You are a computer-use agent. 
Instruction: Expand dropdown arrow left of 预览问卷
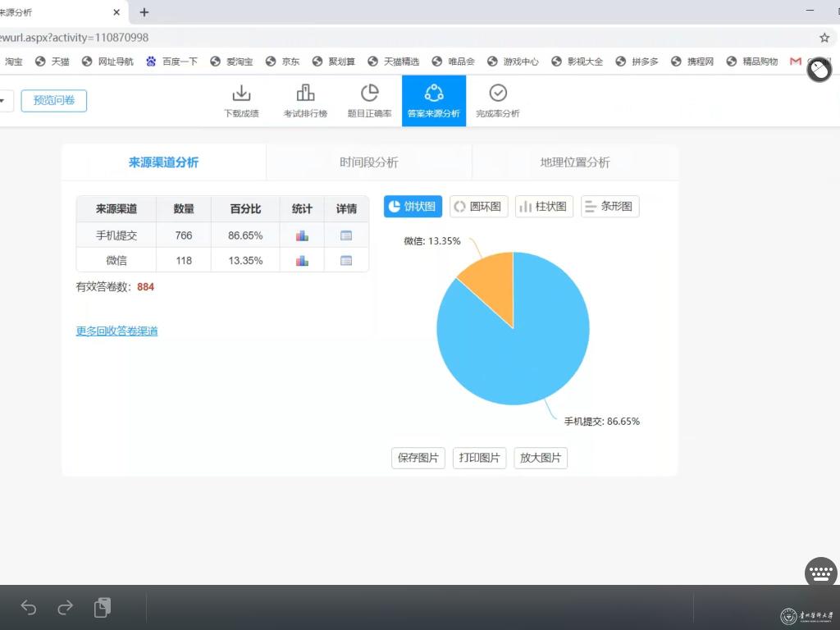[2, 101]
